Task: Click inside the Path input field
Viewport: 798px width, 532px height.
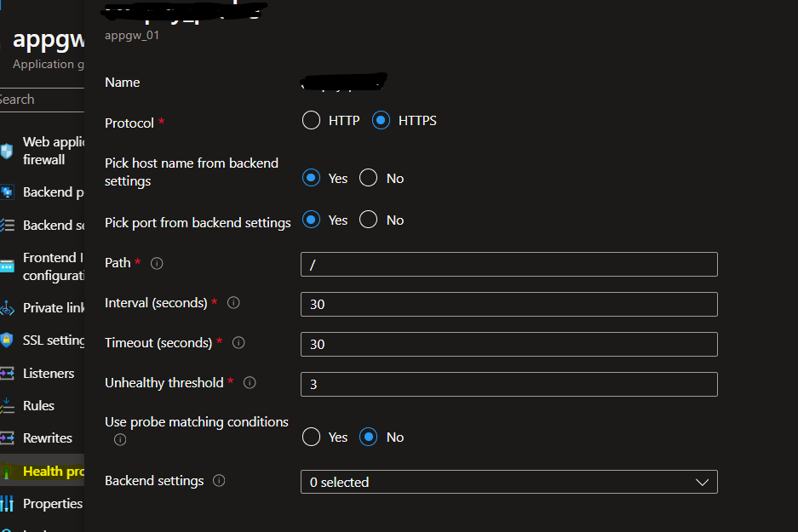Action: pos(508,264)
